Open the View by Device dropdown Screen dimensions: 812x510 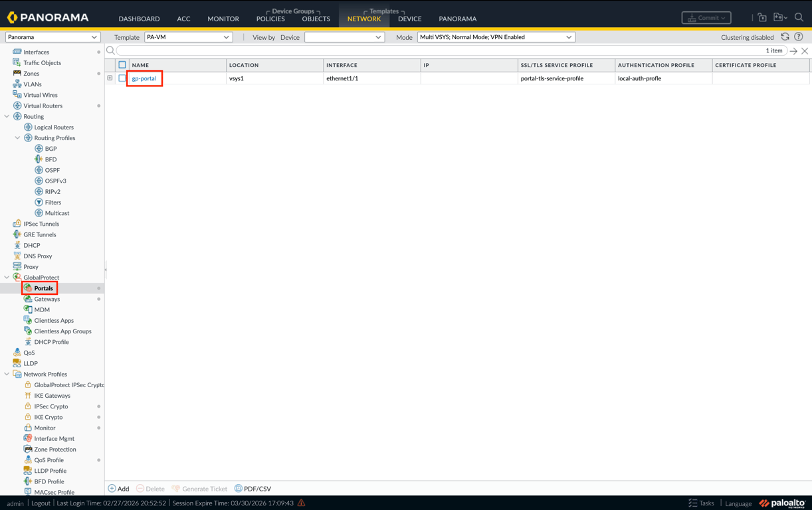coord(344,37)
